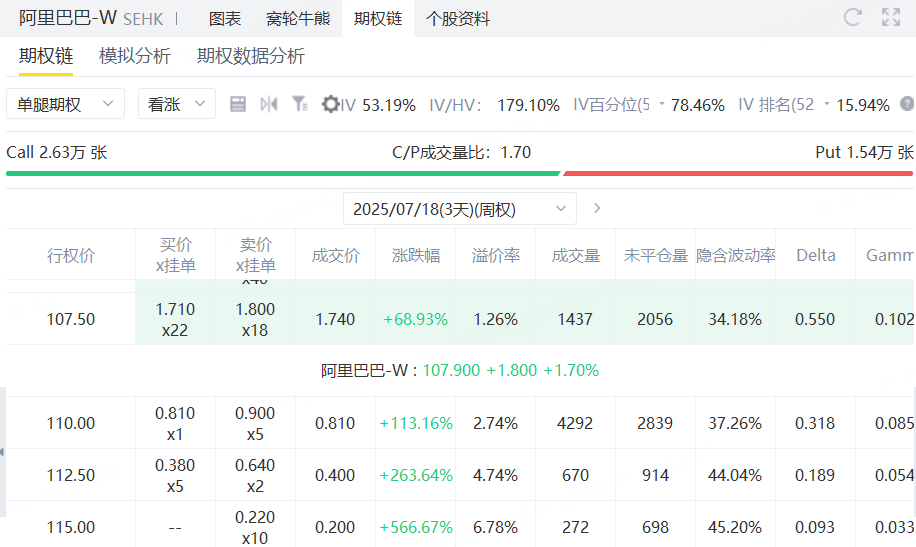The width and height of the screenshot is (916, 547).
Task: Open the 单腿期权 strategy dropdown
Action: (x=65, y=104)
